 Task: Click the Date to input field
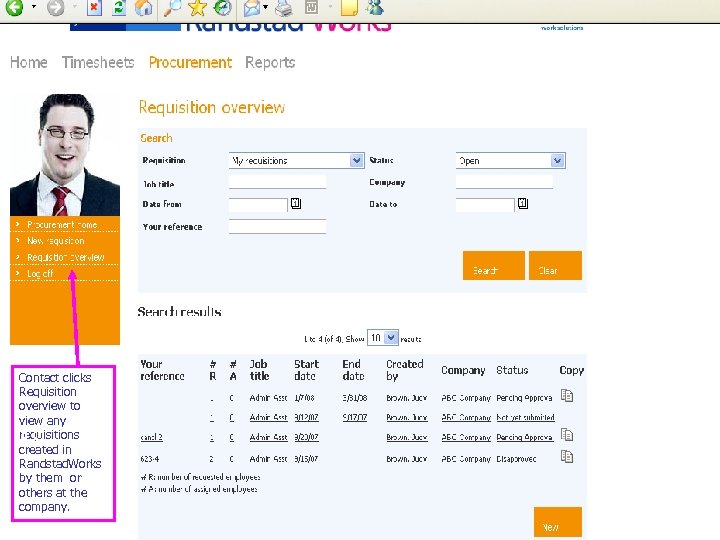coord(485,204)
